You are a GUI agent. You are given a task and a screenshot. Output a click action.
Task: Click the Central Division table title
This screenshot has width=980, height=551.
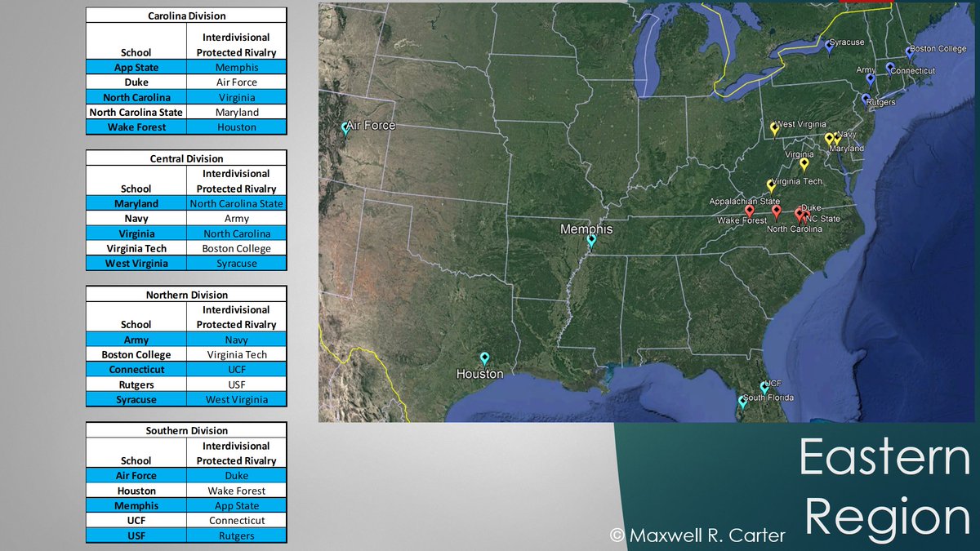pos(187,158)
